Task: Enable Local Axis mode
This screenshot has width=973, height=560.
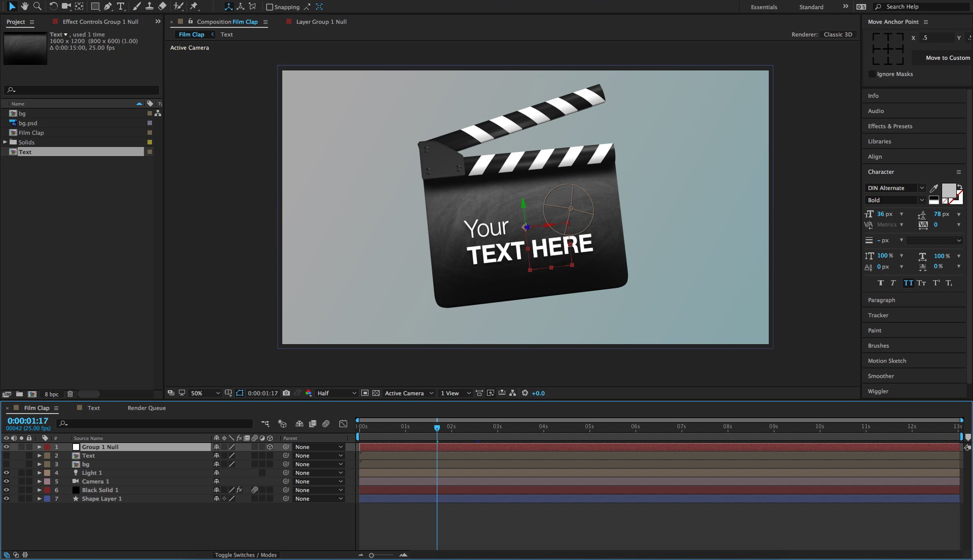Action: pos(229,7)
